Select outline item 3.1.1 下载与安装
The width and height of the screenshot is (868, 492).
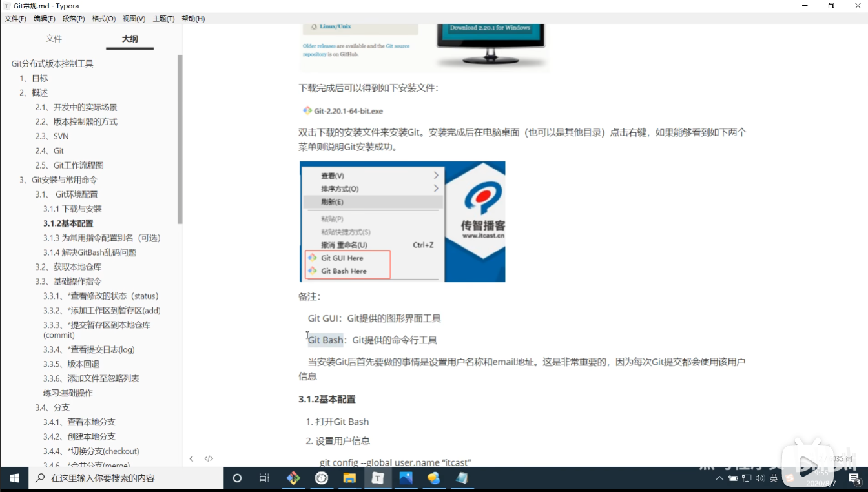pos(72,209)
